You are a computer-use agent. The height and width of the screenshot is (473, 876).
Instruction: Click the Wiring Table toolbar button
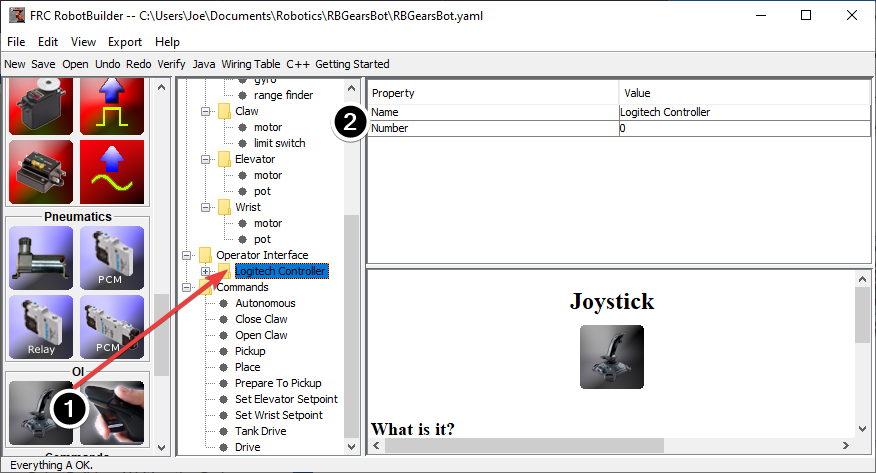(250, 64)
